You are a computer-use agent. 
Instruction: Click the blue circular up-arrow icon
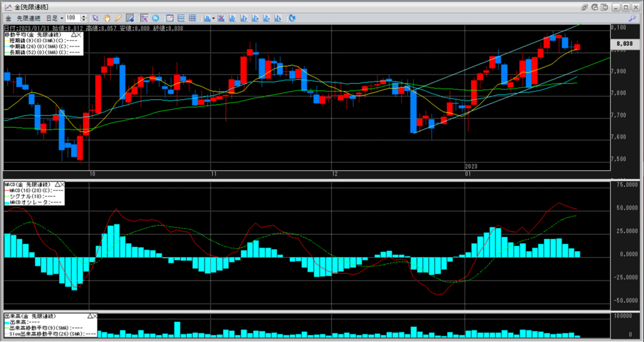[x=156, y=18]
